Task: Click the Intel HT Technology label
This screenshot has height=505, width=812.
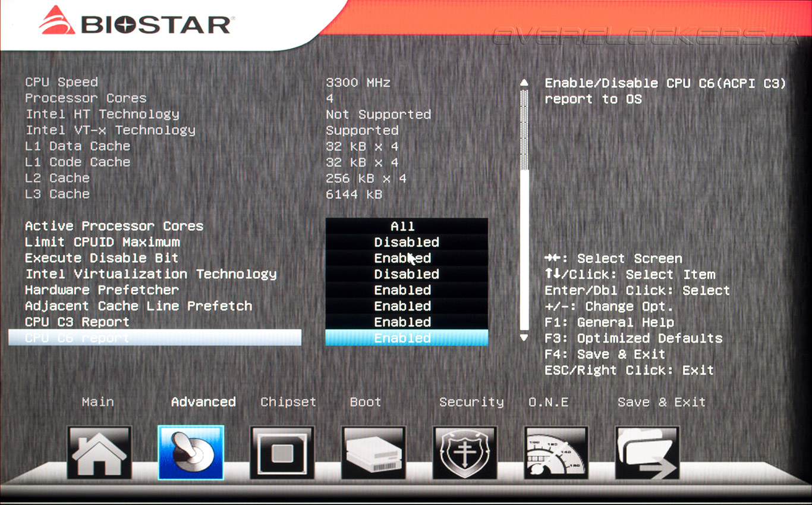Action: [102, 114]
